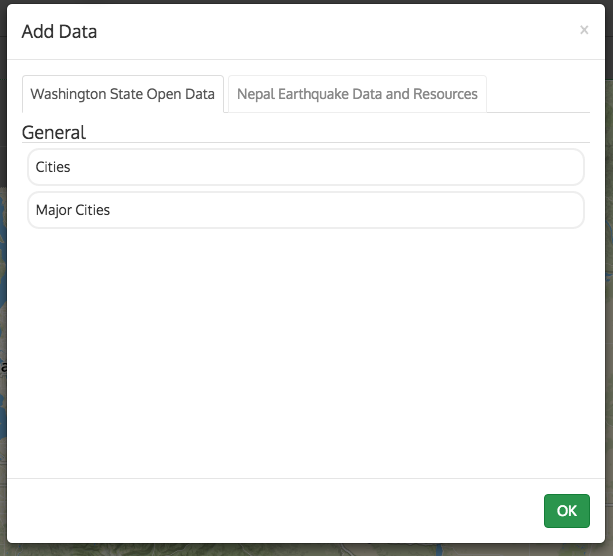Select the Washington State Open Data tab
This screenshot has height=556, width=613.
(122, 94)
